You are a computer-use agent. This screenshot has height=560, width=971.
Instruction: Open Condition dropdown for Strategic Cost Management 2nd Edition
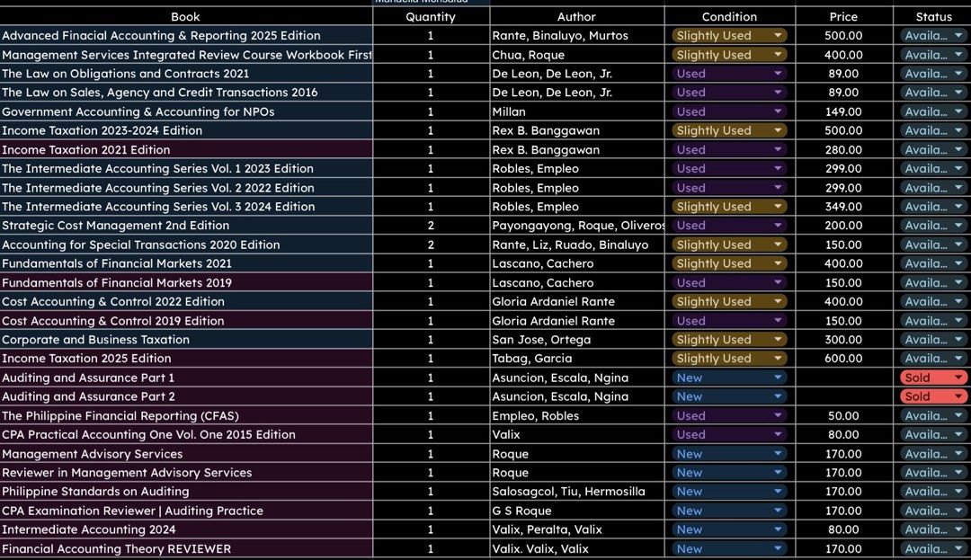pyautogui.click(x=729, y=226)
